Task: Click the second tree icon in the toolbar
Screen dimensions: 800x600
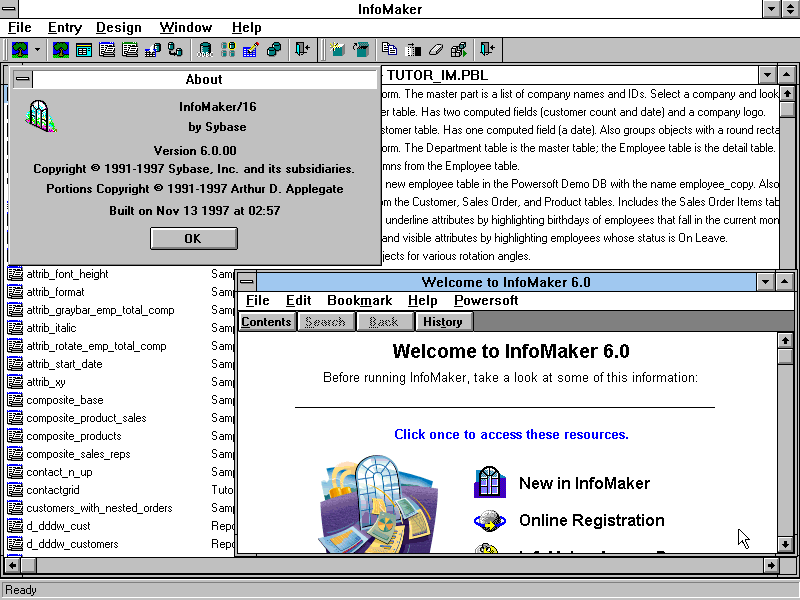Action: coord(61,49)
